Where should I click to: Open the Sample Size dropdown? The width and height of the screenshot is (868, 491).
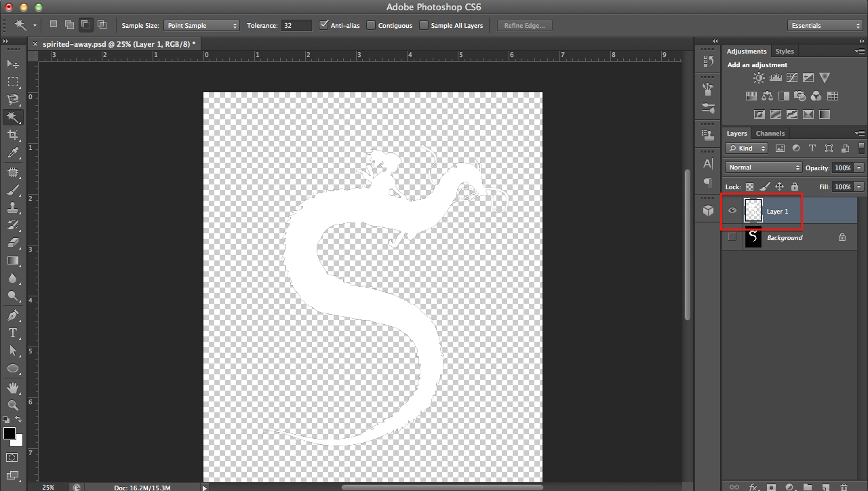tap(202, 25)
